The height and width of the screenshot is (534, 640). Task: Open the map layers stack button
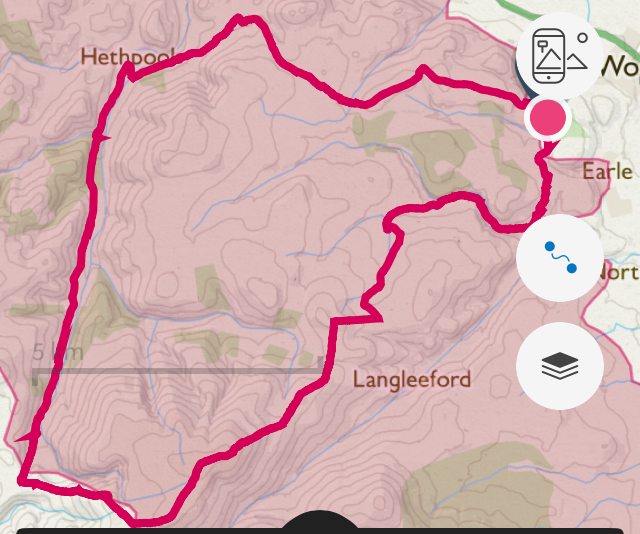pyautogui.click(x=560, y=366)
